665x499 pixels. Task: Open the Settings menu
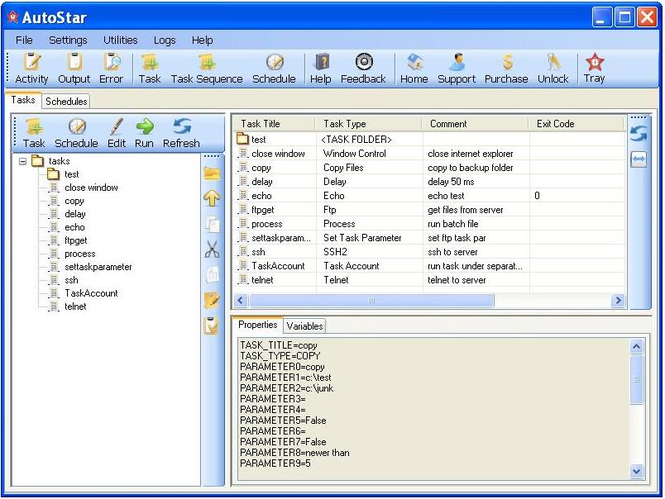[68, 40]
